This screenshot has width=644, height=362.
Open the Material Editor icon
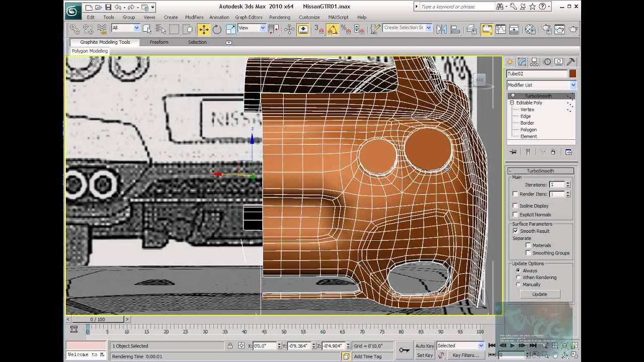530,29
